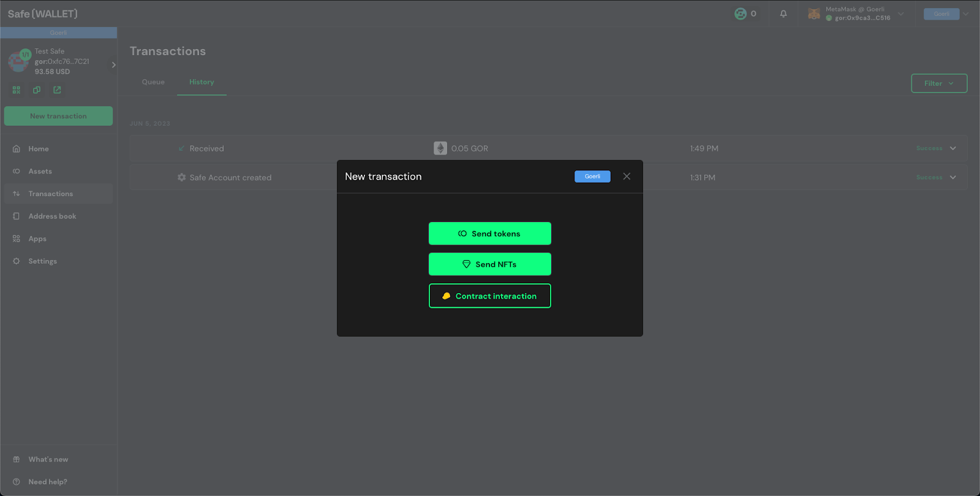Close the New transaction dialog
Image resolution: width=980 pixels, height=496 pixels.
pyautogui.click(x=627, y=177)
